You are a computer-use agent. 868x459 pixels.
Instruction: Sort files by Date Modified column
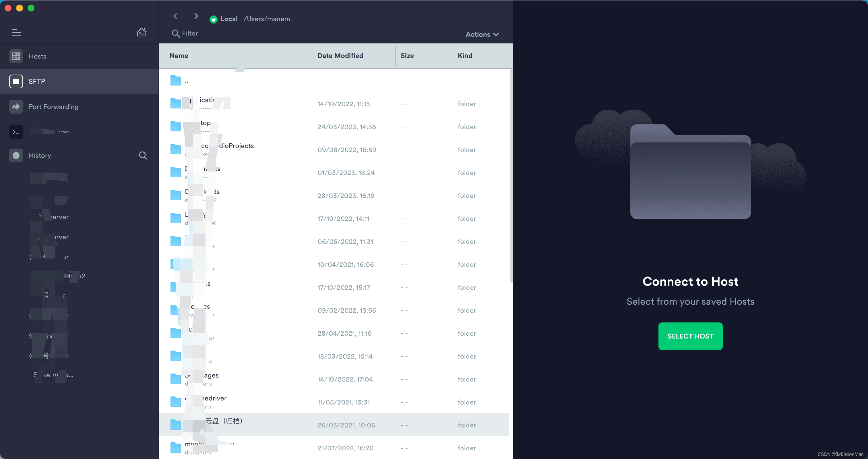point(340,56)
